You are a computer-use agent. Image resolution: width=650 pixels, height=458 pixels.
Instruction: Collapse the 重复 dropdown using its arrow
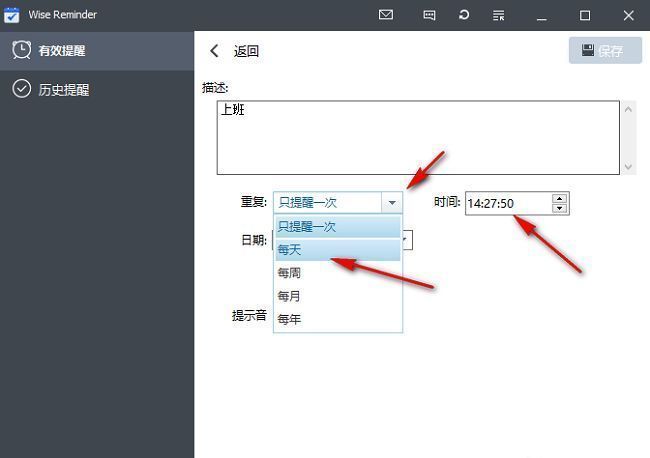[x=392, y=203]
